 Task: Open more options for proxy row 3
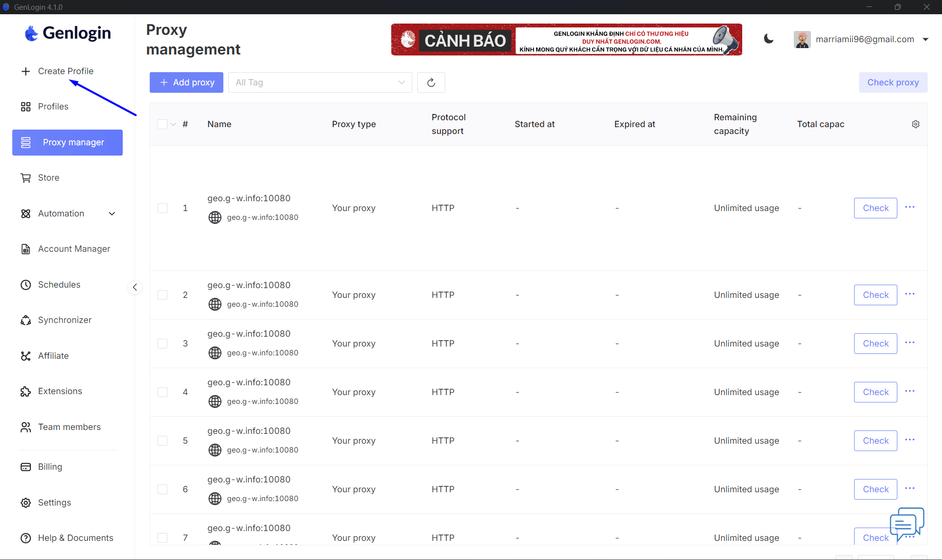click(x=910, y=343)
